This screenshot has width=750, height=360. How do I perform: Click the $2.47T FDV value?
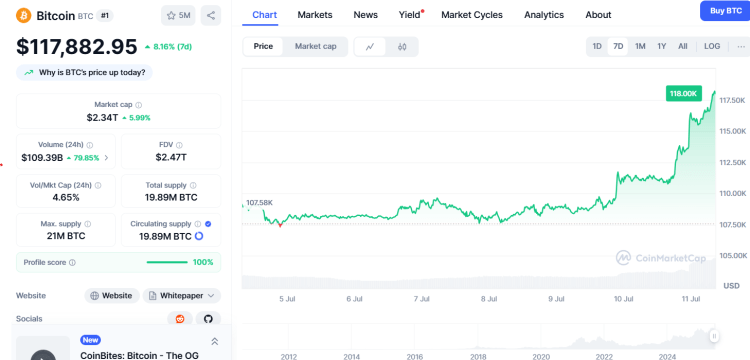171,157
